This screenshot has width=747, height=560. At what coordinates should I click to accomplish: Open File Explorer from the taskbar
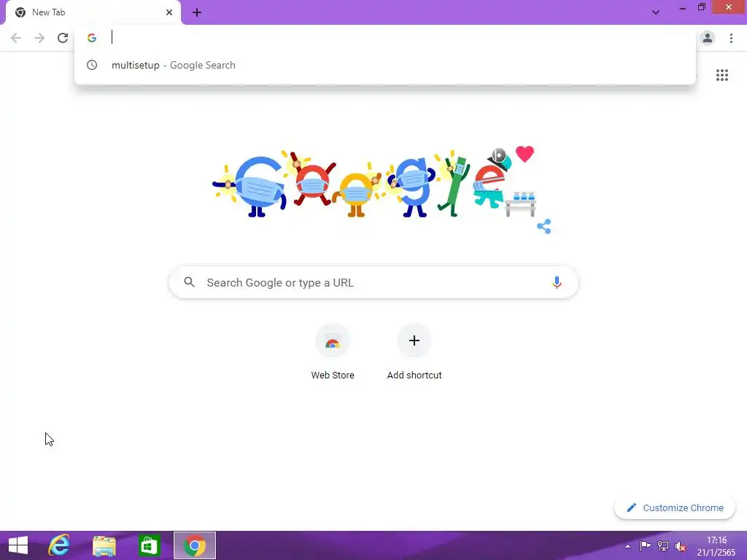pyautogui.click(x=104, y=545)
